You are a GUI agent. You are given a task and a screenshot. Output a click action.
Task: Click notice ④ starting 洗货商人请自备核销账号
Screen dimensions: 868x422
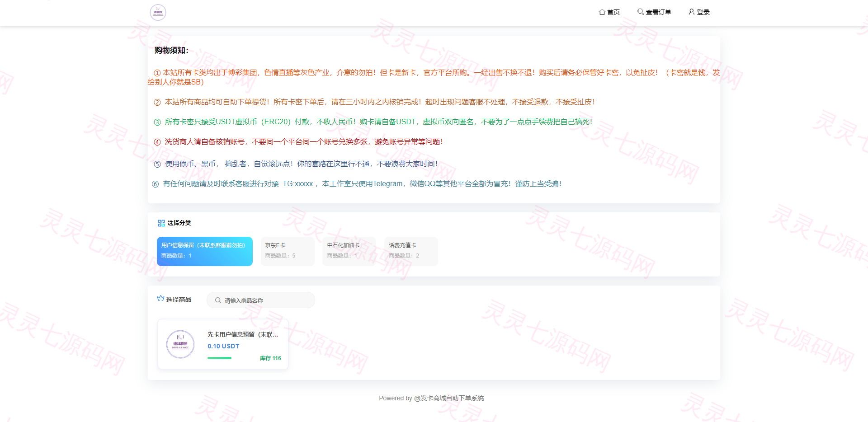tap(298, 142)
